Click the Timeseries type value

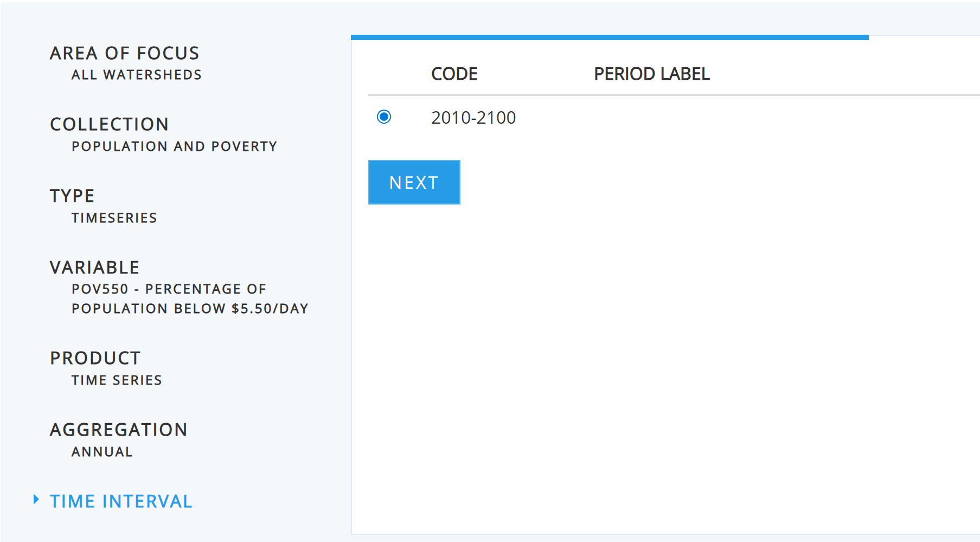click(114, 218)
